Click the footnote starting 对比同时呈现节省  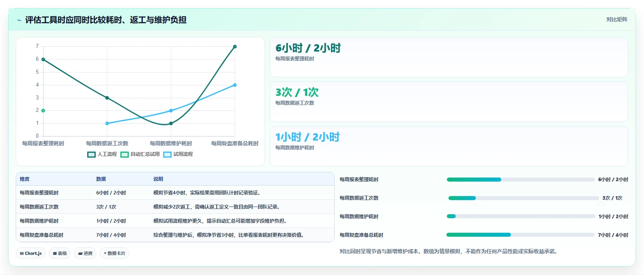[448, 251]
